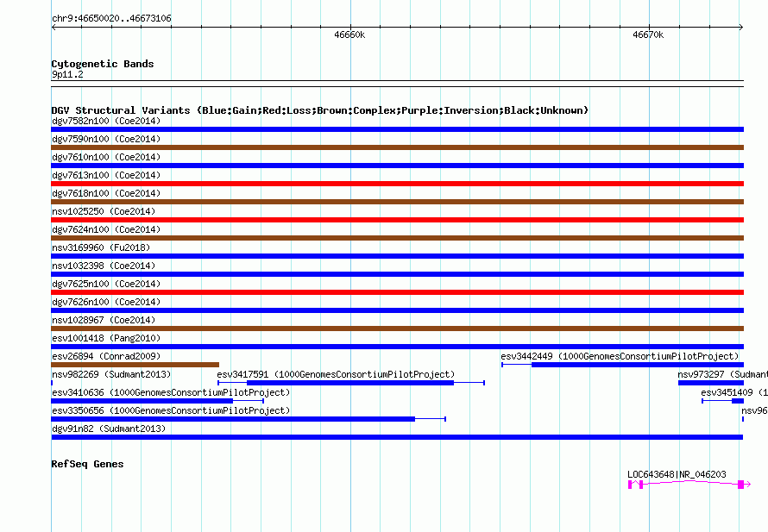The height and width of the screenshot is (532, 768).
Task: Open the esv1001418 (Pang2010) variant
Action: point(106,338)
